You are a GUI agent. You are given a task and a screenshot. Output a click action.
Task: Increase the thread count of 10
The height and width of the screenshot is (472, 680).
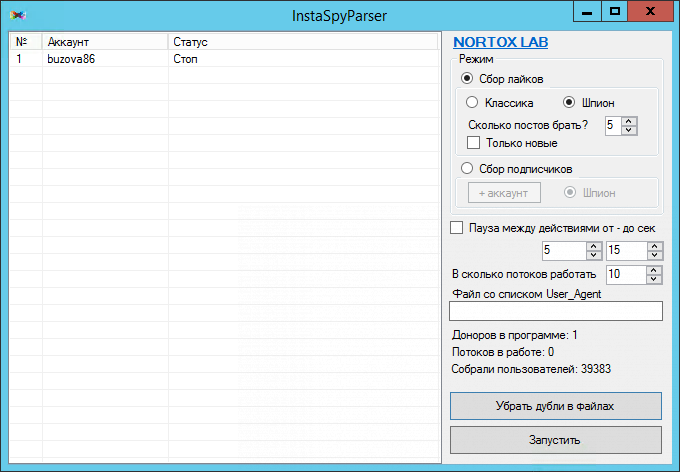pyautogui.click(x=653, y=270)
